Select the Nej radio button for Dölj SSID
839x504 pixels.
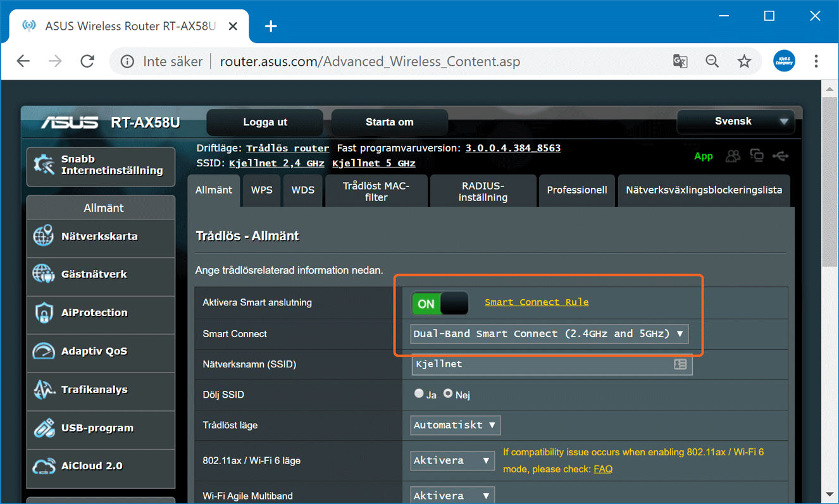(448, 393)
